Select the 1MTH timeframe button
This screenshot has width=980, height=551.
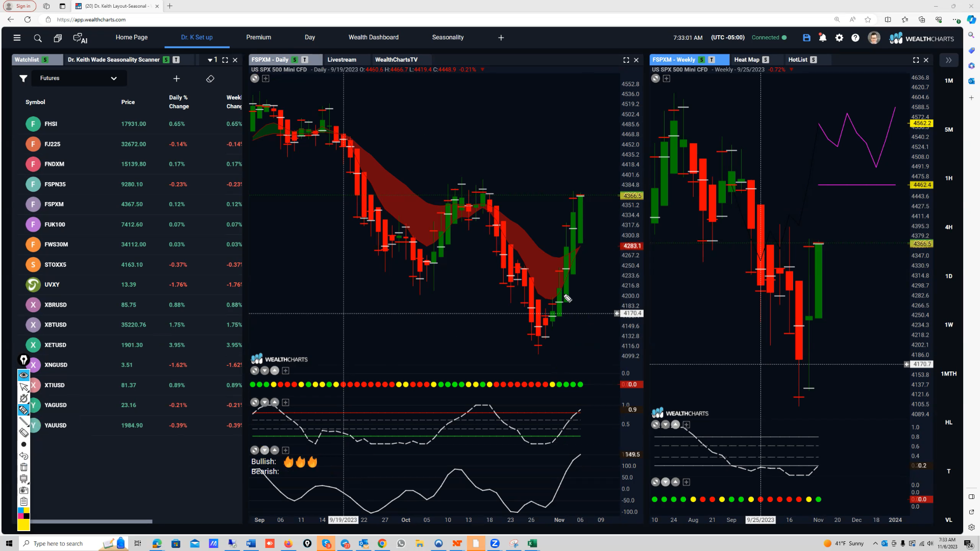pos(949,373)
